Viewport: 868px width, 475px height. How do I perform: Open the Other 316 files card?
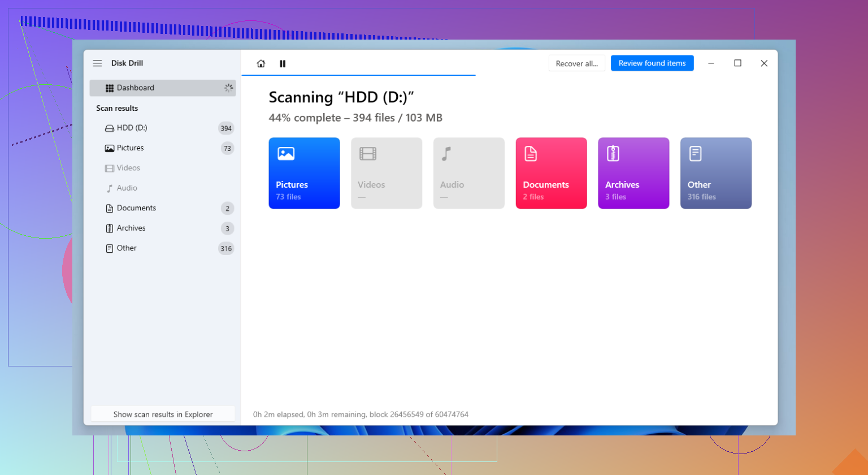pos(716,173)
